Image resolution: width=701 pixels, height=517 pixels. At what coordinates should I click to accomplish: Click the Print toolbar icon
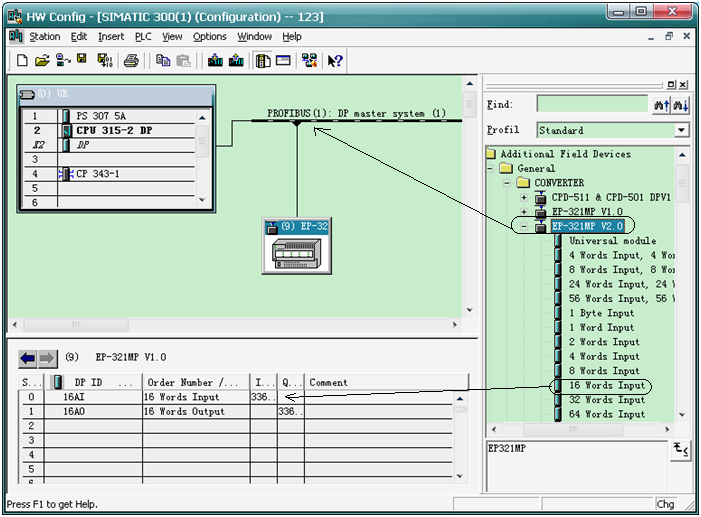131,61
